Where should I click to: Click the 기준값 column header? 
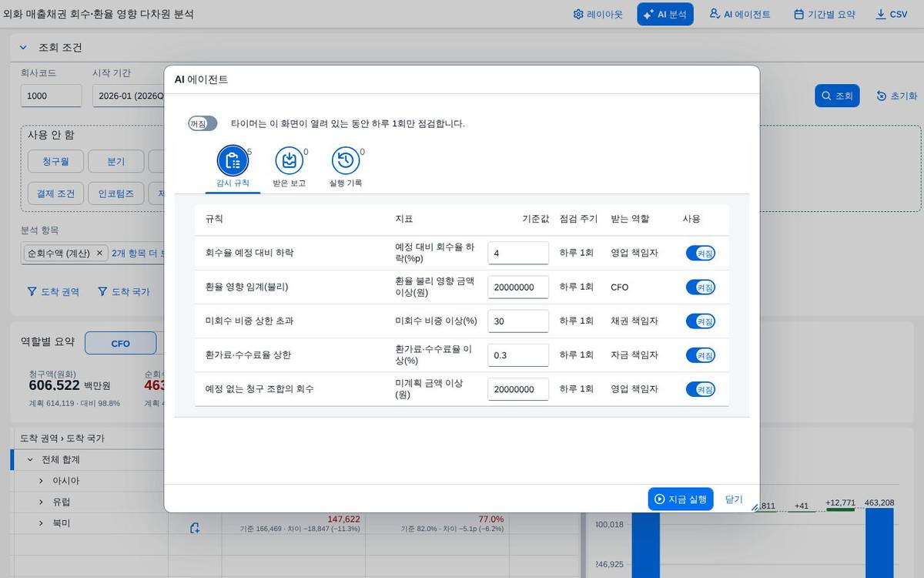tap(535, 219)
